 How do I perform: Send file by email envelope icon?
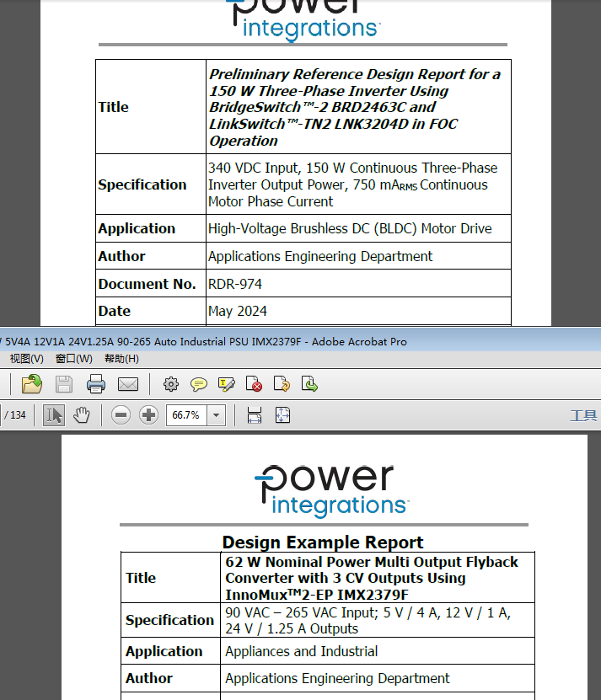(x=128, y=384)
